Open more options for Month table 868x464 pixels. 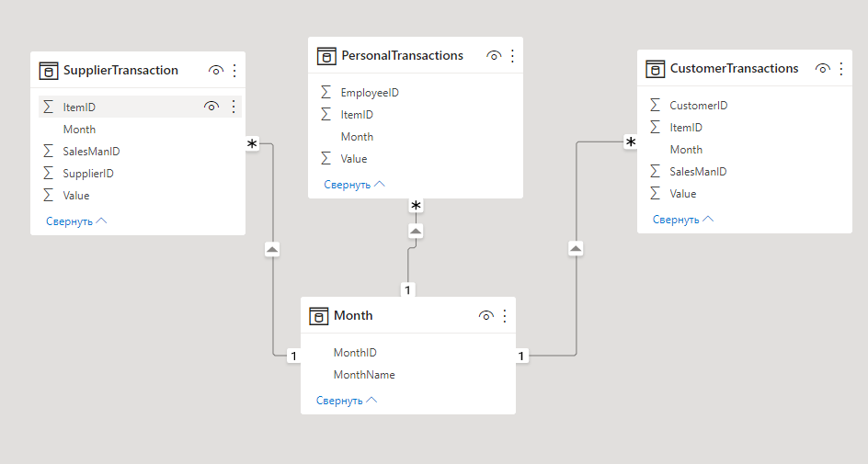point(505,316)
